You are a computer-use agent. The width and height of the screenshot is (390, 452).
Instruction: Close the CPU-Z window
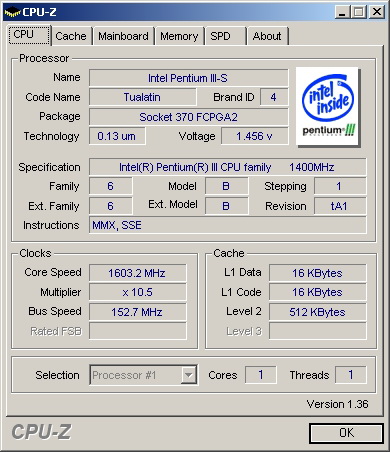pyautogui.click(x=377, y=12)
